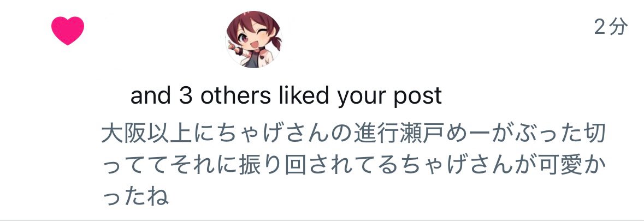Click the last line ったね of the post
This screenshot has width=644, height=222.
point(135,197)
